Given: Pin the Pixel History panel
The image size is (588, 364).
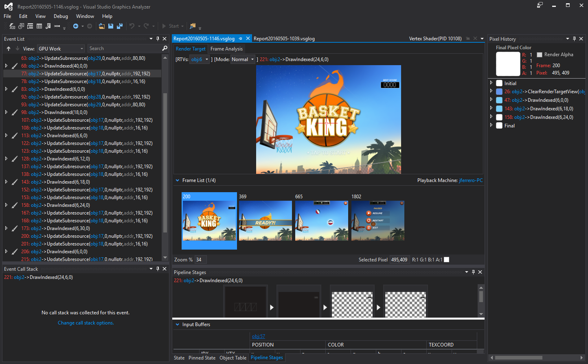Looking at the screenshot, I should click(x=575, y=39).
